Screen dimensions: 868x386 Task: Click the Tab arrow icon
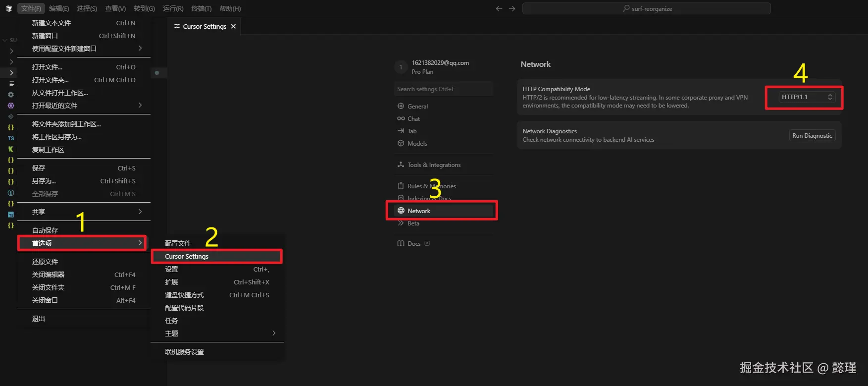pos(401,131)
